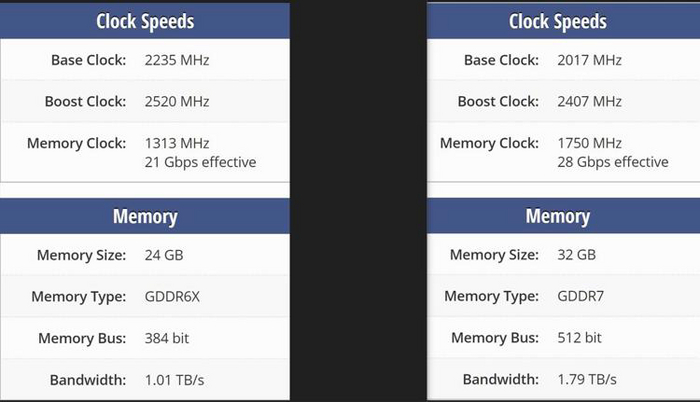Click the 28 Gbps effective text

[x=613, y=162]
